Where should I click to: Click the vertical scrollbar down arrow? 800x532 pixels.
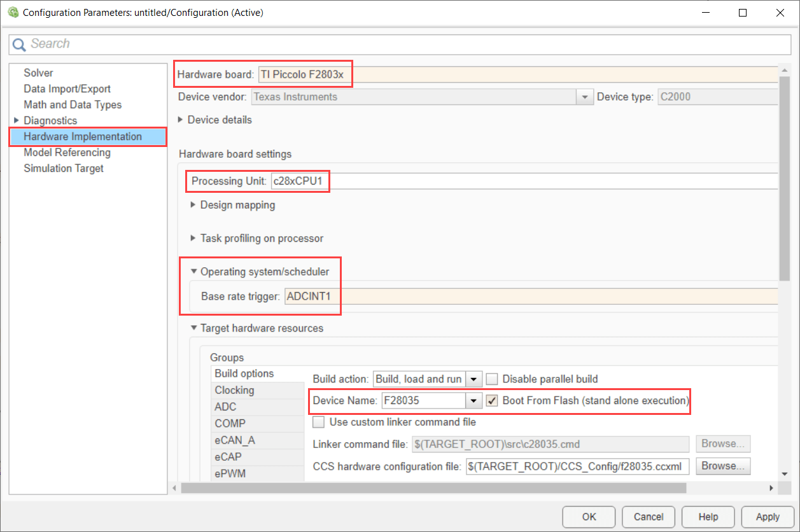pos(785,474)
